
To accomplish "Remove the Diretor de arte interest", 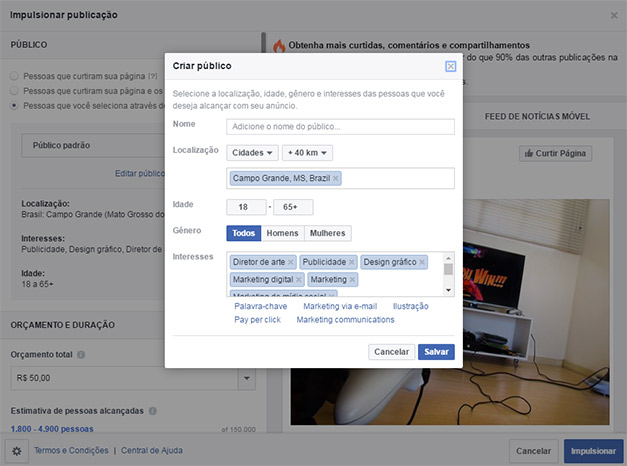I will [291, 262].
